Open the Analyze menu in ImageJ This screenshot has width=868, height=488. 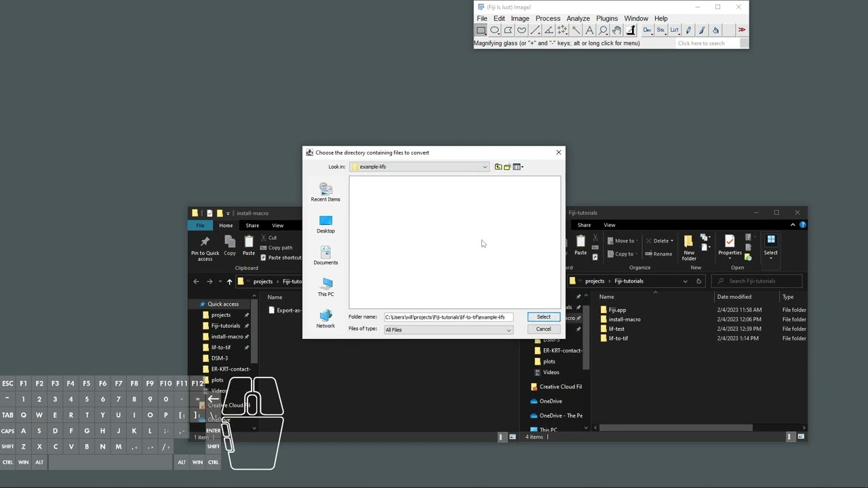(x=578, y=18)
